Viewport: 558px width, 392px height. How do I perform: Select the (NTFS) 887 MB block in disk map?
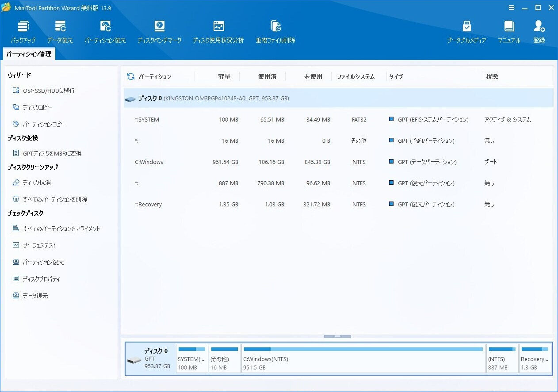(x=502, y=358)
